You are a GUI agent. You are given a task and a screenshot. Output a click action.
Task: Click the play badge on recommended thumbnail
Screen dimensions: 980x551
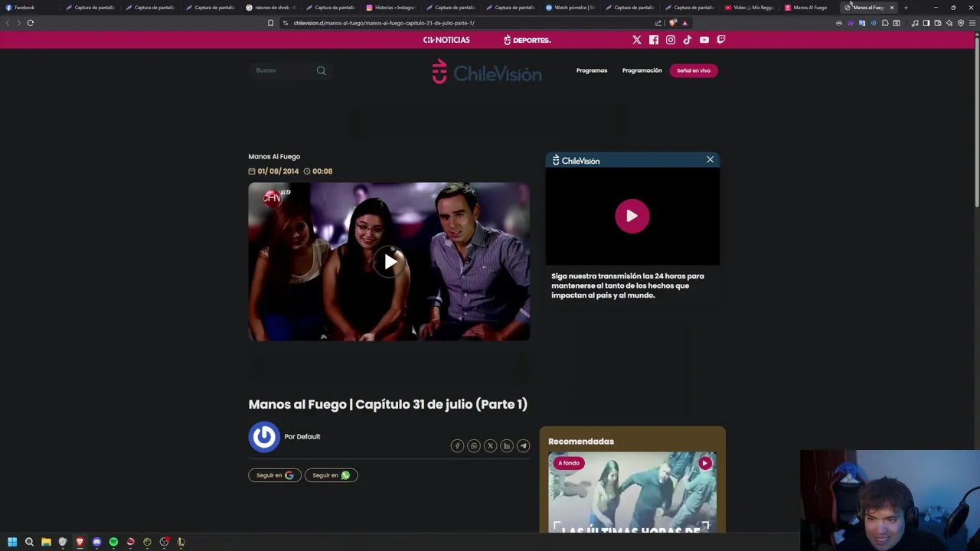[705, 463]
